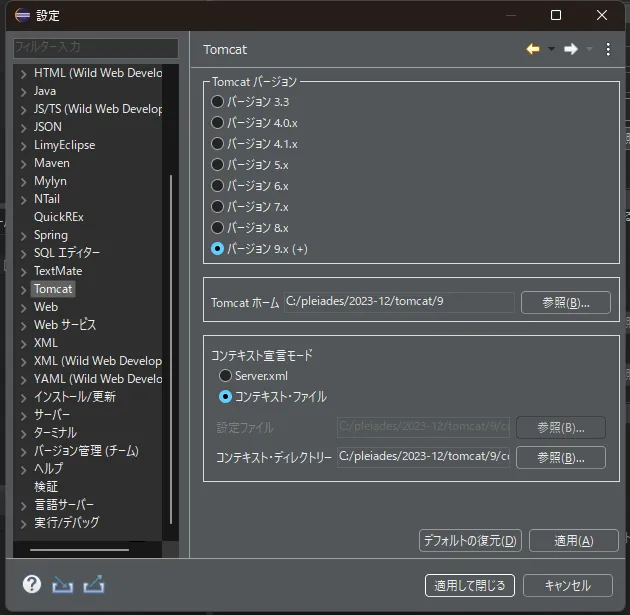The height and width of the screenshot is (615, 630).
Task: Expand the LimyEclipse tree node
Action: (24, 146)
